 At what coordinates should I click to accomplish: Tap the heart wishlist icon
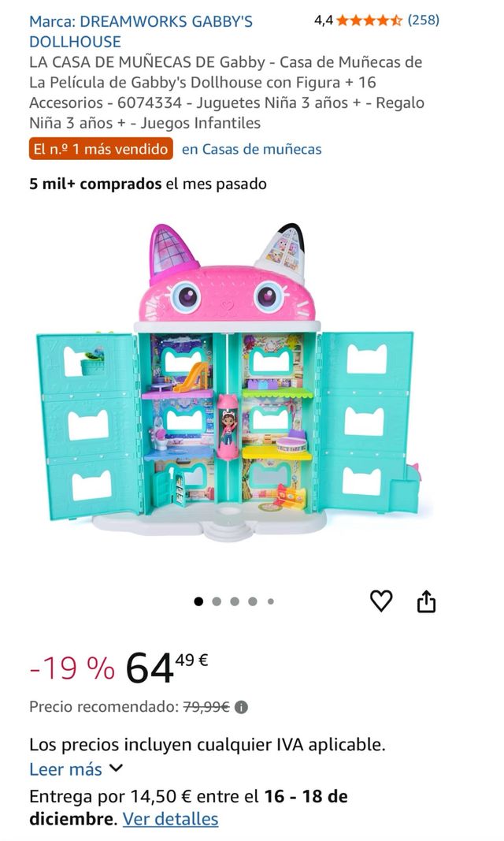(x=381, y=601)
